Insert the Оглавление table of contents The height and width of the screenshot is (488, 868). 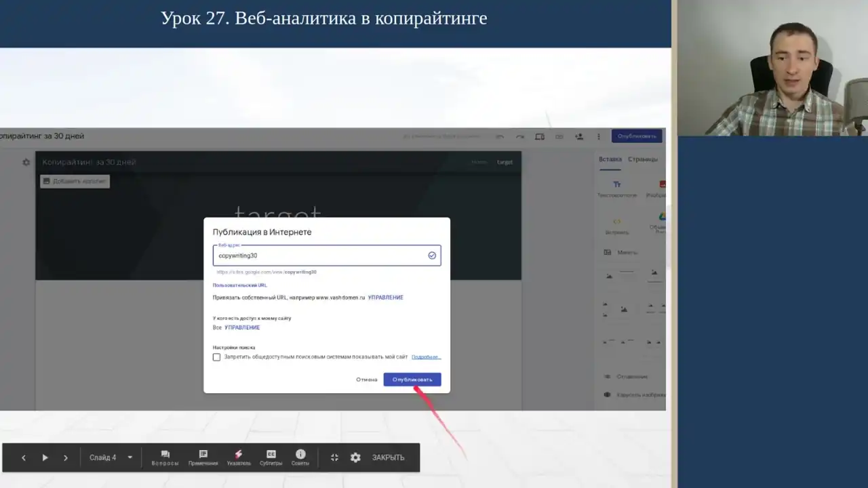point(625,376)
